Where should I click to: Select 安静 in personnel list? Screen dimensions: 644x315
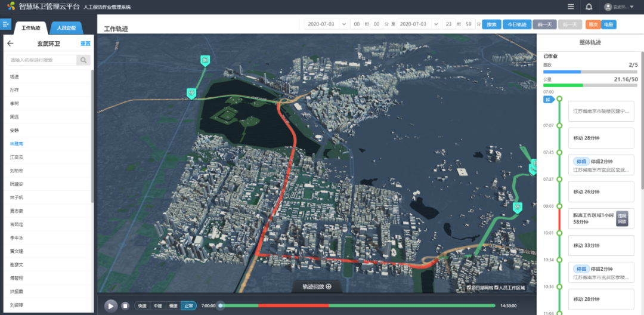[x=48, y=130]
